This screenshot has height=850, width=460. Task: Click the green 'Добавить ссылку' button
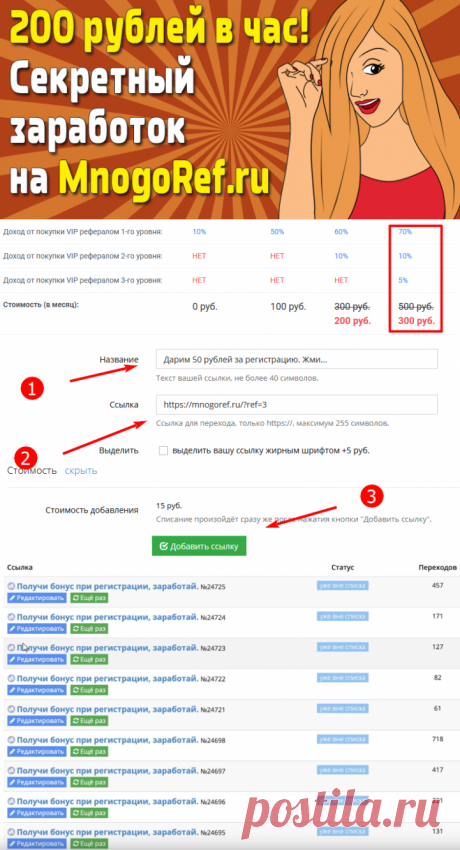click(x=199, y=546)
